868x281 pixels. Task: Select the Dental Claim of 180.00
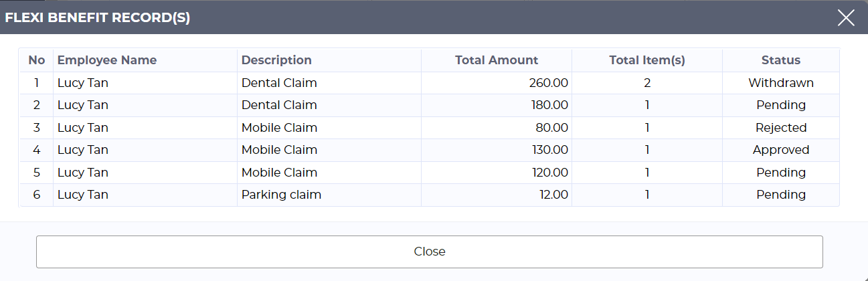pyautogui.click(x=279, y=105)
